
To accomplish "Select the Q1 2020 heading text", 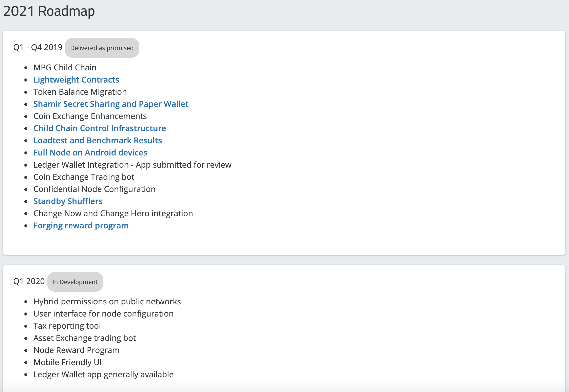I will click(29, 281).
